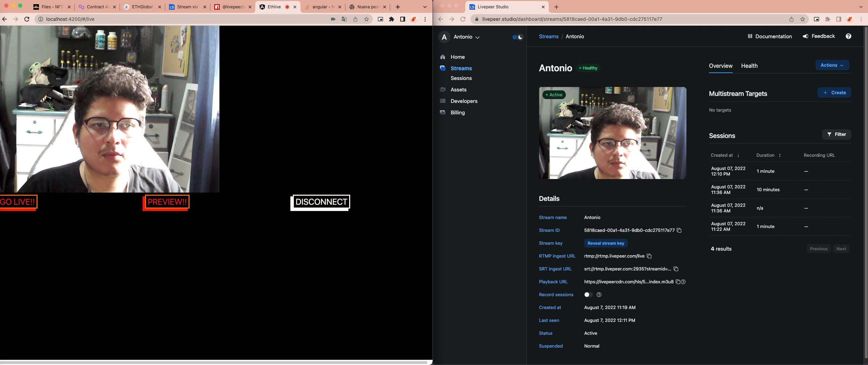Click the Previous pagination button

[x=818, y=249]
